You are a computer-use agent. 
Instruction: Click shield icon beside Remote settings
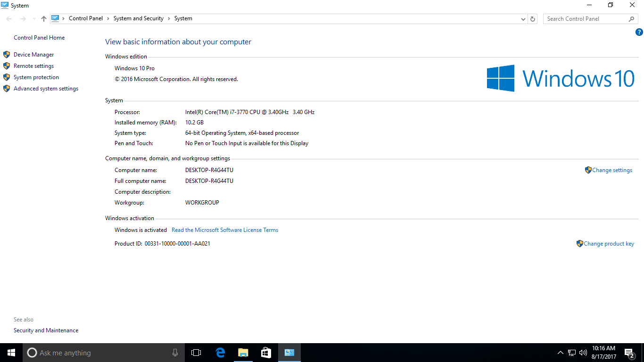click(7, 66)
